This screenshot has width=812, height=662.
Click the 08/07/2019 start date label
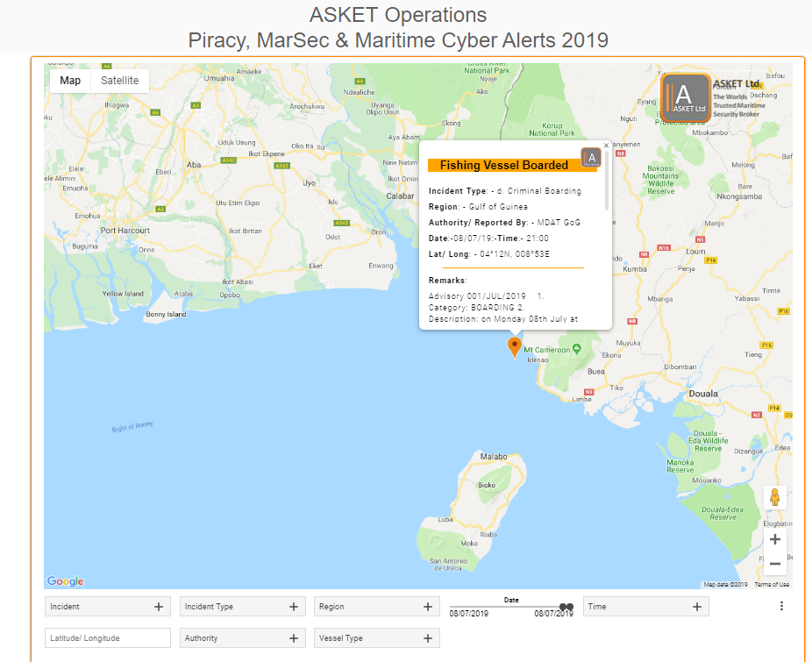468,614
